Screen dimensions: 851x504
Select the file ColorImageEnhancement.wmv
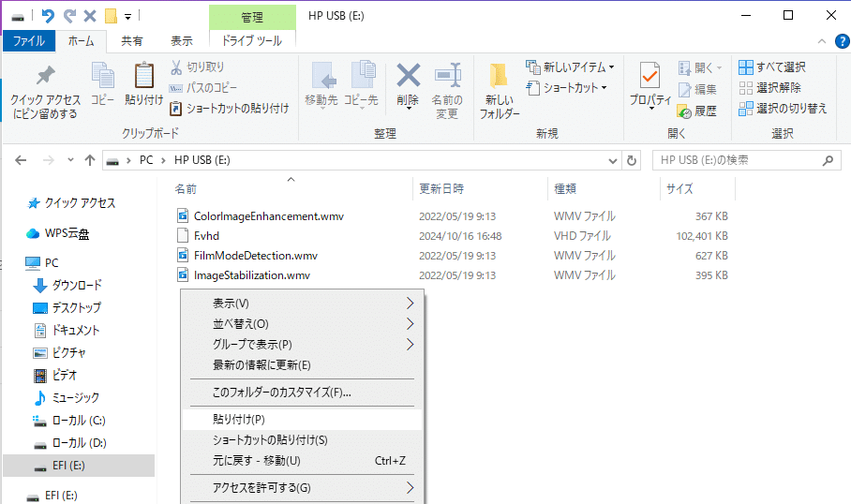pos(269,215)
